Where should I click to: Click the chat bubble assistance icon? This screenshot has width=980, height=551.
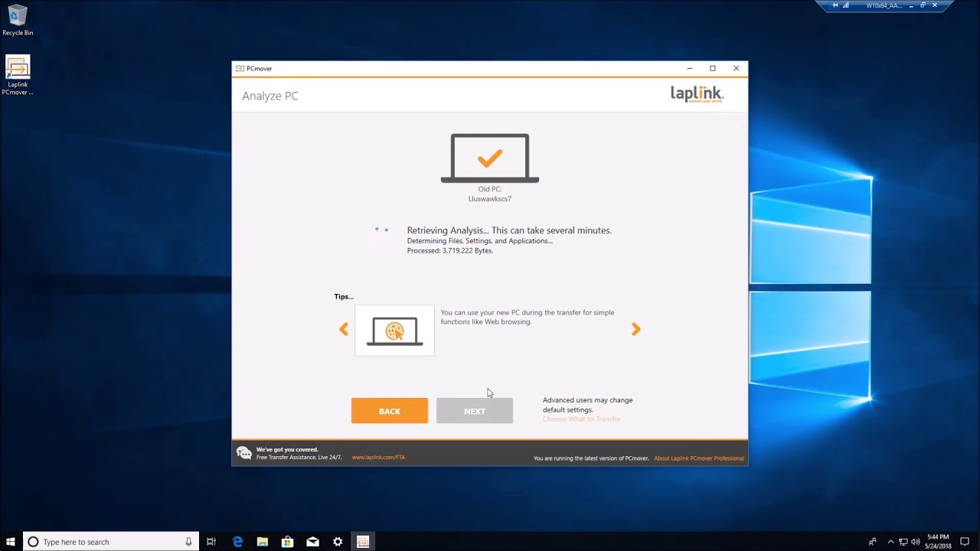tap(244, 453)
